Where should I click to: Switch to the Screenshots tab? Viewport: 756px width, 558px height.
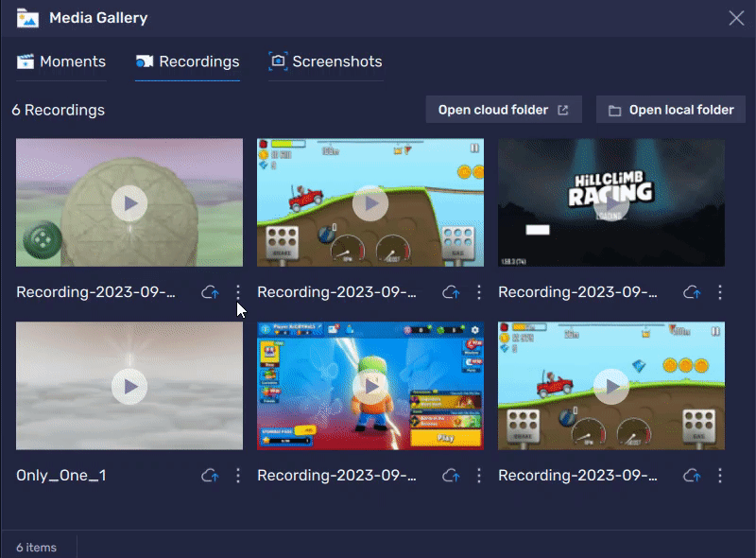coord(326,61)
